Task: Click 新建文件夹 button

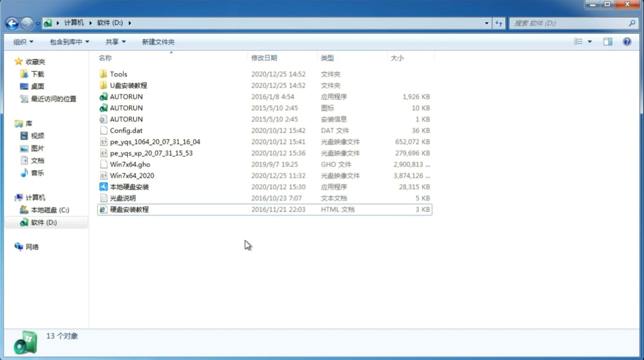Action: 158,42
